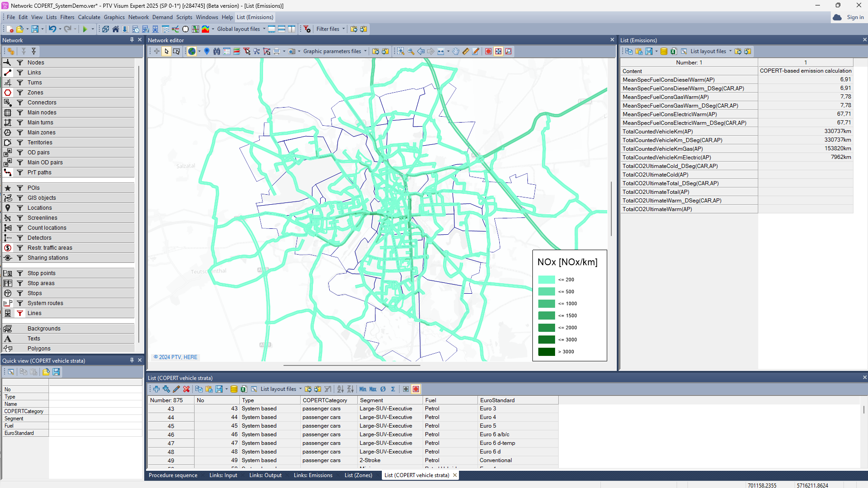Toggle the POIs filter funnel
The height and width of the screenshot is (488, 868).
pos(20,188)
